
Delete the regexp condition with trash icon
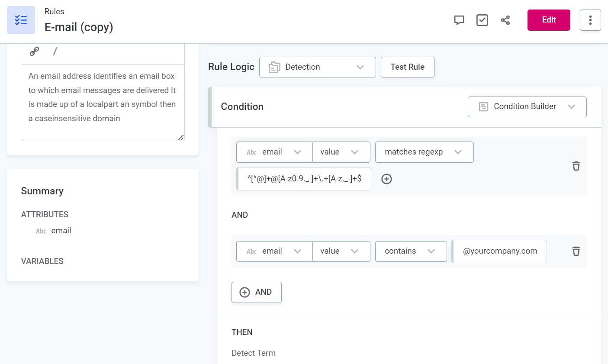pyautogui.click(x=576, y=166)
